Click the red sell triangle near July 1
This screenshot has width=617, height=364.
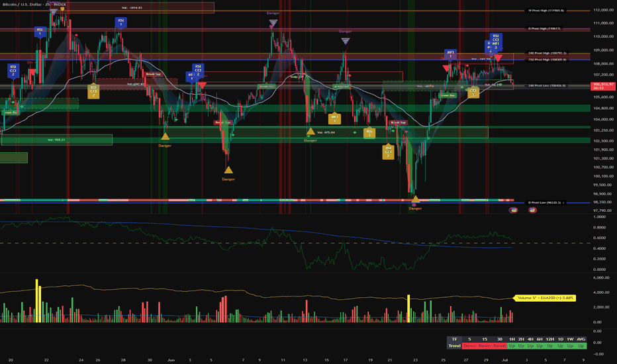[498, 59]
